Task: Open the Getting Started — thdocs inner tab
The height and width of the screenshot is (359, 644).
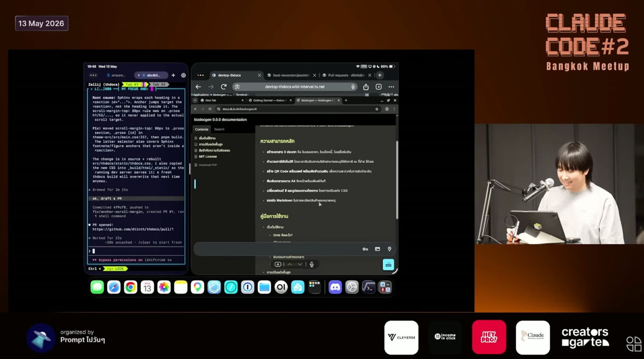Action: point(269,100)
